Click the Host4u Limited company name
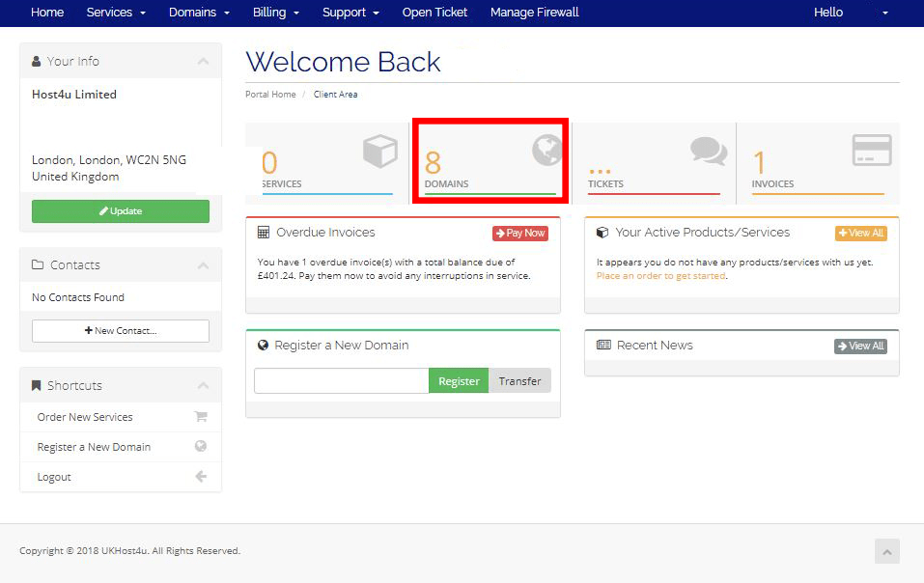Screen dimensions: 924x583 click(74, 95)
